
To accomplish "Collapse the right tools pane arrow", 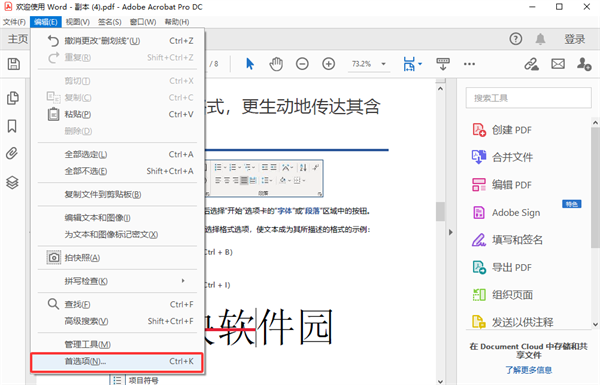I will click(x=451, y=232).
